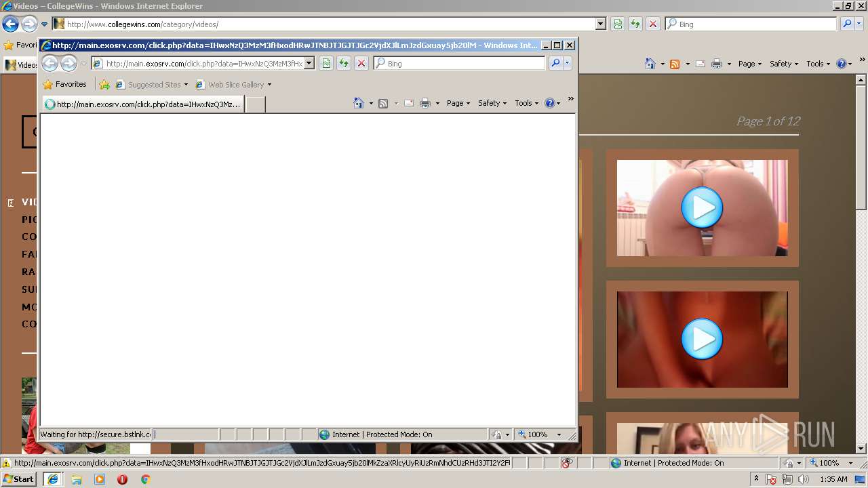
Task: Click Help icon in main window command bar
Action: pyautogui.click(x=842, y=64)
